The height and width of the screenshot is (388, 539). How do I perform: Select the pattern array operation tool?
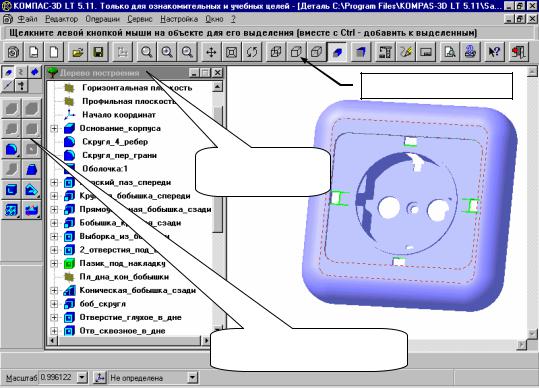pos(11,210)
